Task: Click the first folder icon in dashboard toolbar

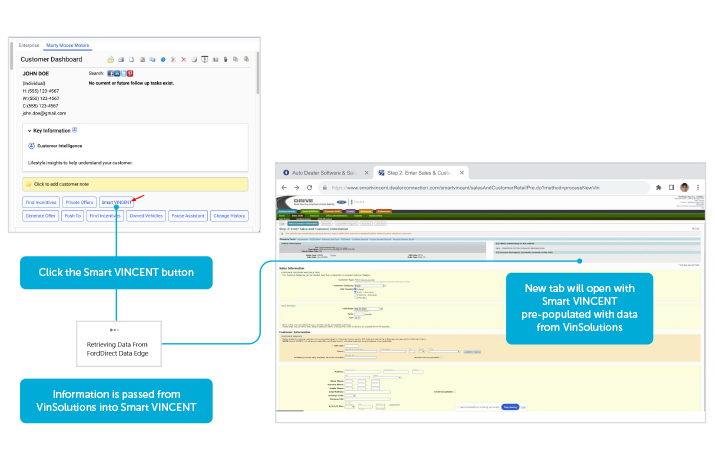Action: tap(110, 59)
